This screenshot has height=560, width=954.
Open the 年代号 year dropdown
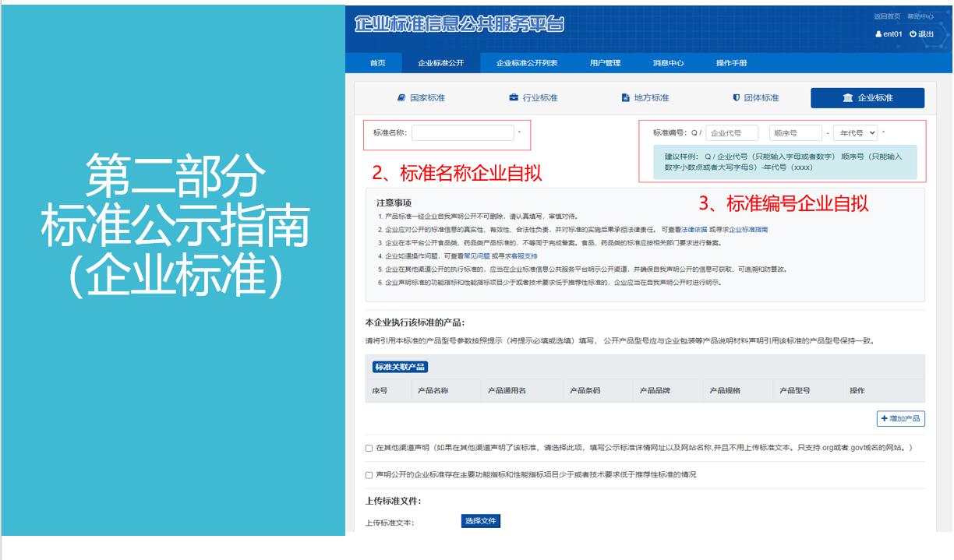[x=855, y=133]
